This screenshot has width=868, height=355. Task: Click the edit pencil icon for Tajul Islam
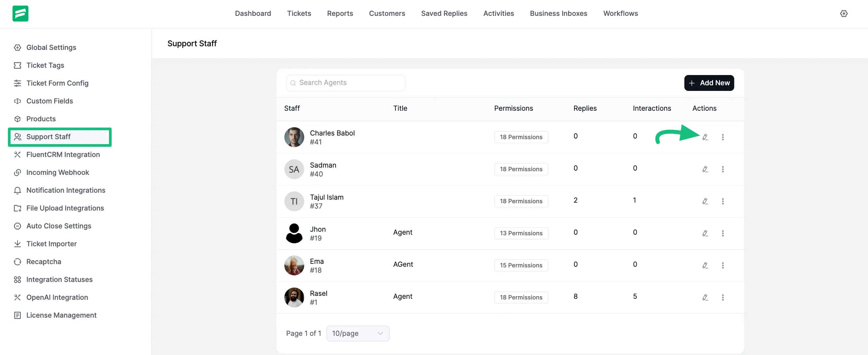(705, 201)
